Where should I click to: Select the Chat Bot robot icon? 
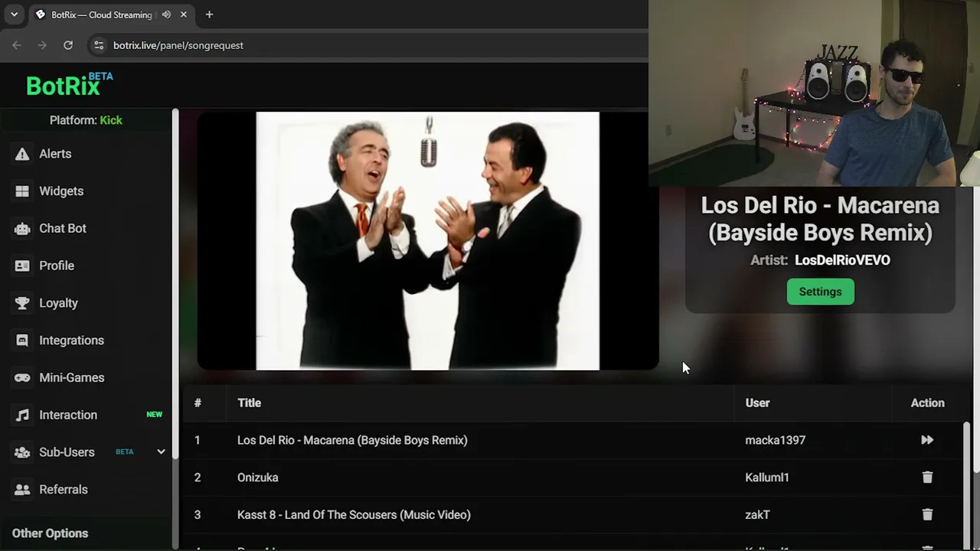pos(22,228)
